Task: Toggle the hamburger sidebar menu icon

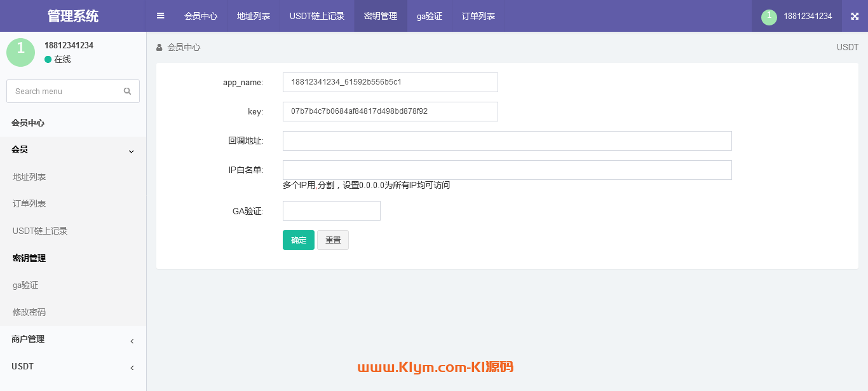Action: coord(161,16)
